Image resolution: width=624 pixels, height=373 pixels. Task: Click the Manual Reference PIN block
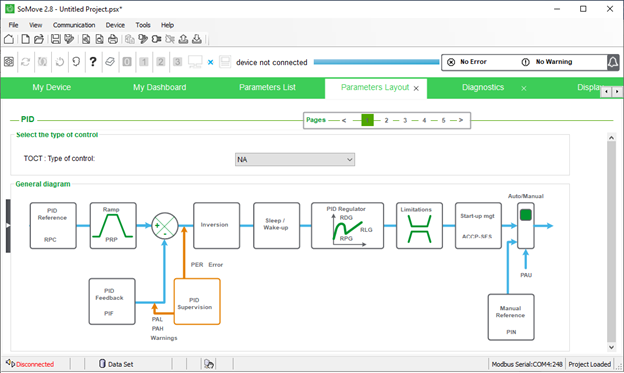pyautogui.click(x=511, y=317)
